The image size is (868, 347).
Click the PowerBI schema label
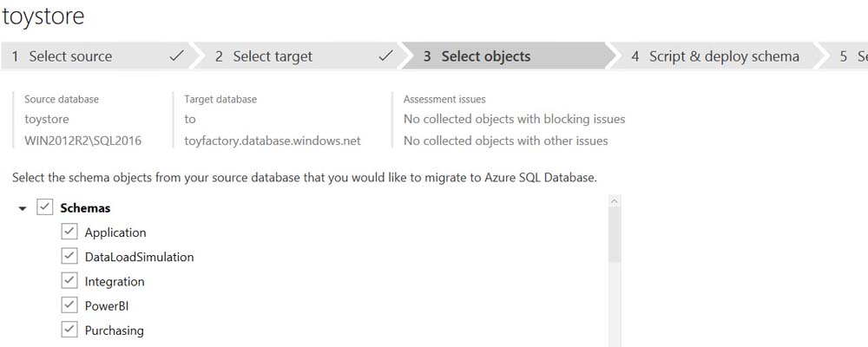tap(107, 306)
